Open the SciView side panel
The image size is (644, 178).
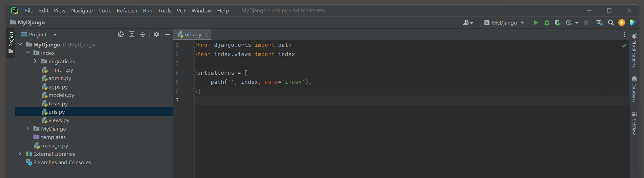pyautogui.click(x=634, y=123)
